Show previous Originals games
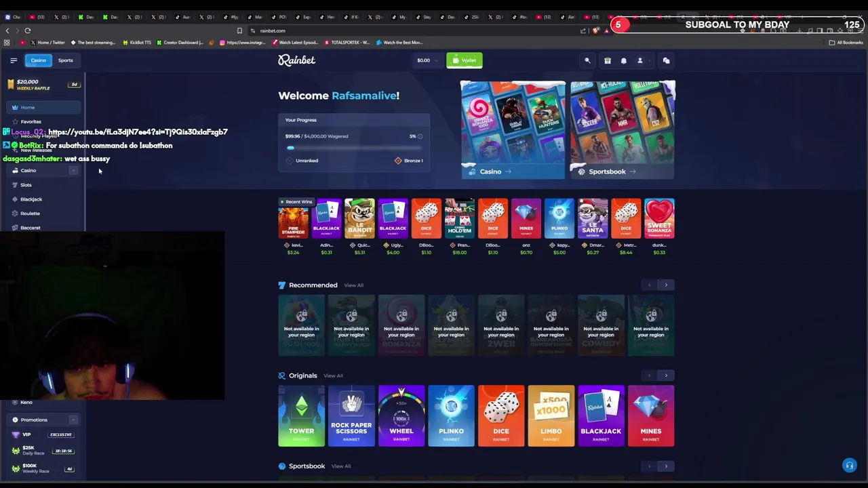Screen dimensions: 868x488 (649, 375)
